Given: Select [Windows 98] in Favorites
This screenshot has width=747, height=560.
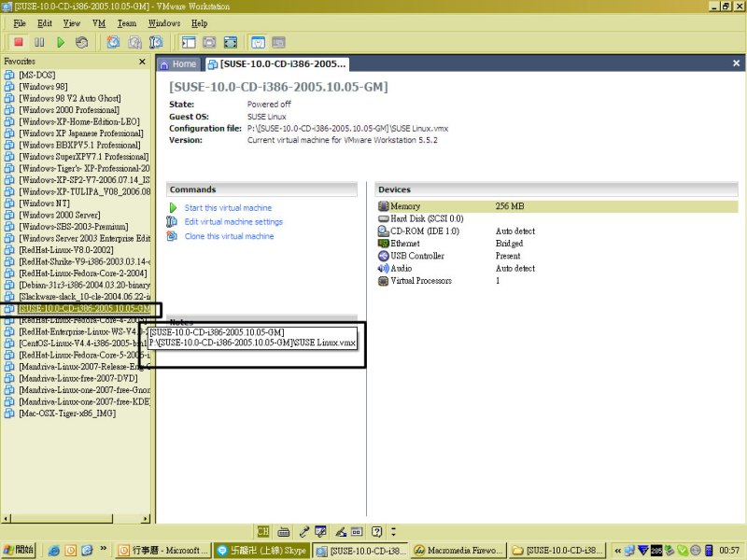Looking at the screenshot, I should 43,87.
